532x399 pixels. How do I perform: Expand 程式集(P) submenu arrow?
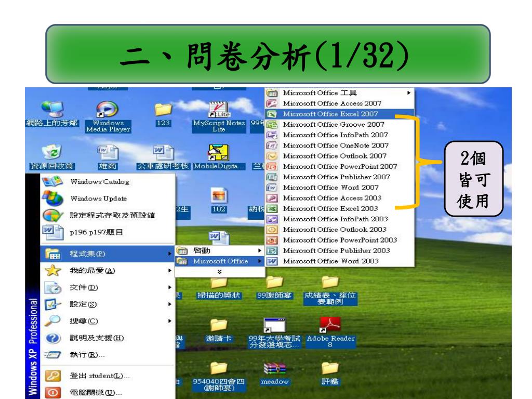(170, 254)
